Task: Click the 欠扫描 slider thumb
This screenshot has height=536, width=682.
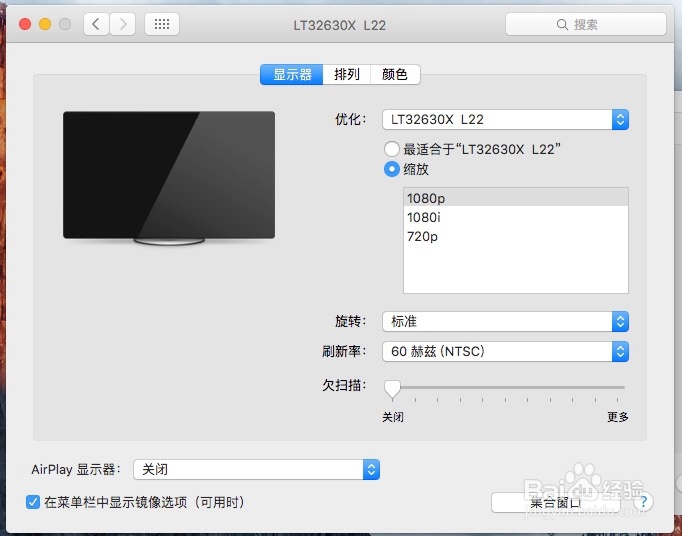Action: coord(392,389)
